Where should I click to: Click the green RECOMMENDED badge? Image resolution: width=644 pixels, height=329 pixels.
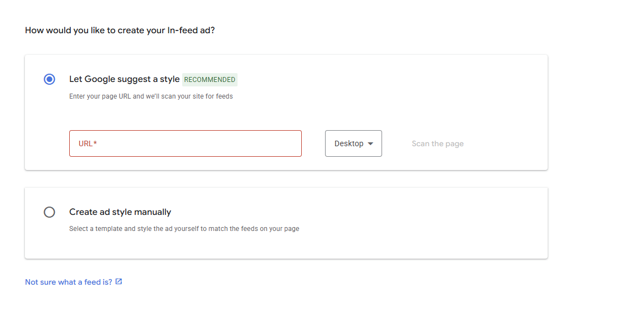(210, 80)
